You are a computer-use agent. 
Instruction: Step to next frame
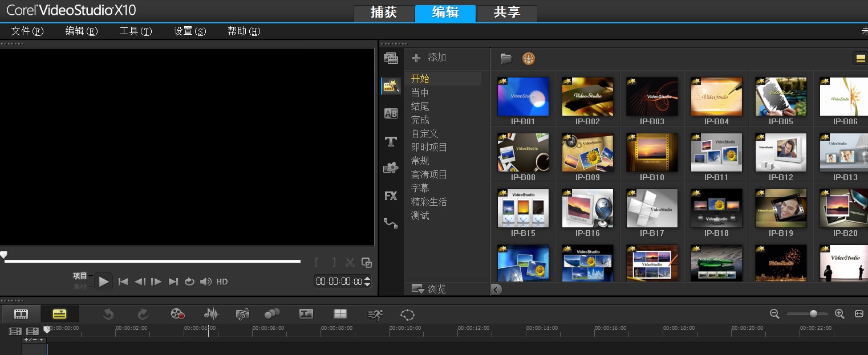point(156,281)
